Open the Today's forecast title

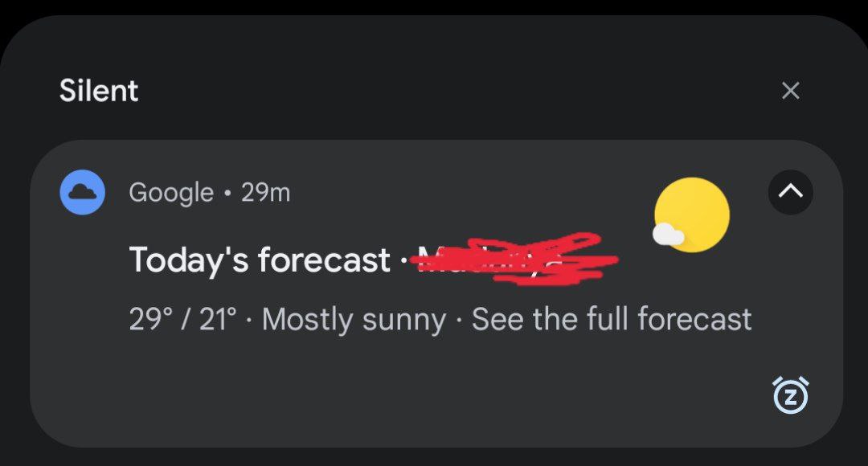tap(260, 260)
